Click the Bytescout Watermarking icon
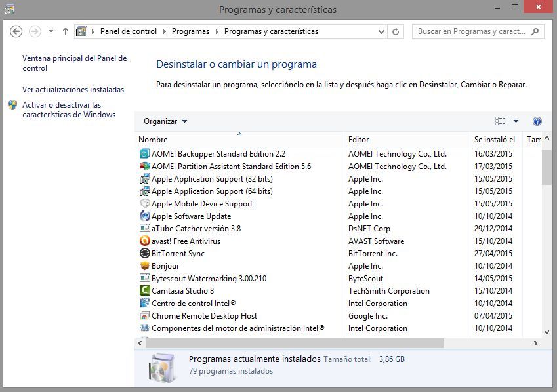The image size is (557, 392). (144, 278)
